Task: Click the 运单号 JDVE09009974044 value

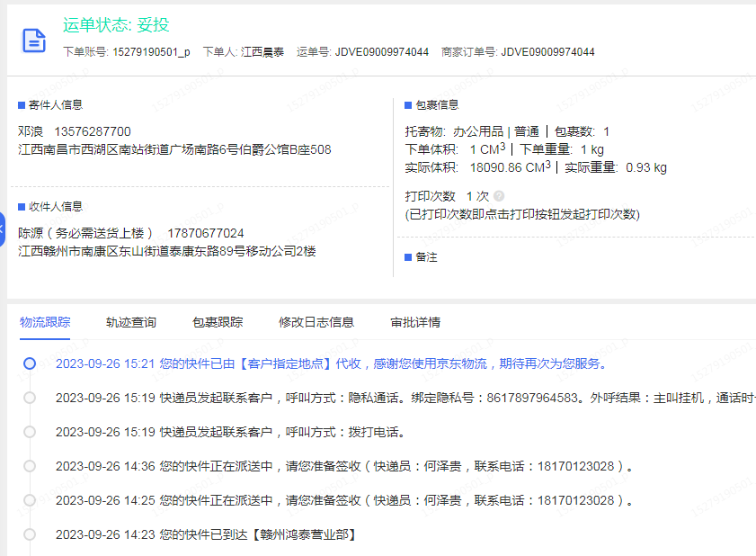Action: 381,52
